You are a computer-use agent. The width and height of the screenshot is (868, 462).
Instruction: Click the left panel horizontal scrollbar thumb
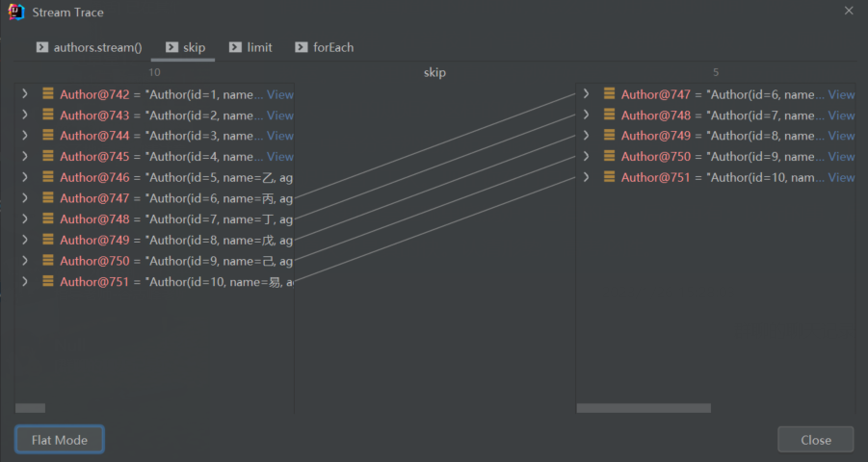point(30,408)
